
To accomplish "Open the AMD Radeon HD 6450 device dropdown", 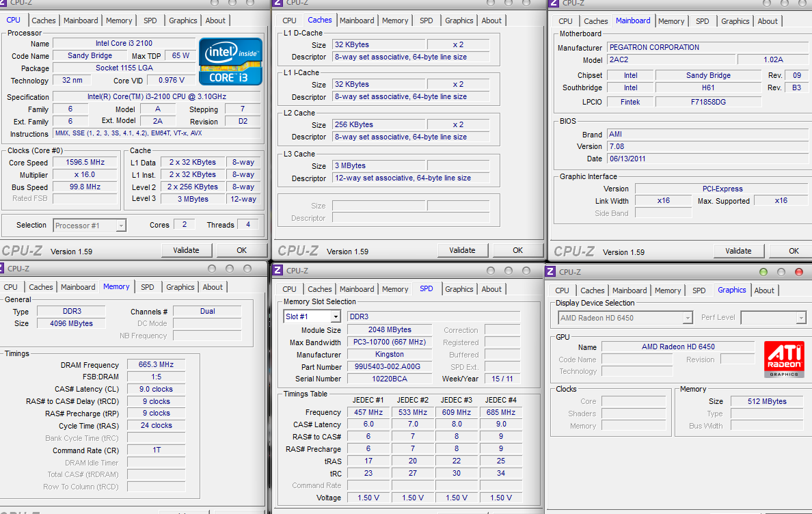I will [x=687, y=318].
